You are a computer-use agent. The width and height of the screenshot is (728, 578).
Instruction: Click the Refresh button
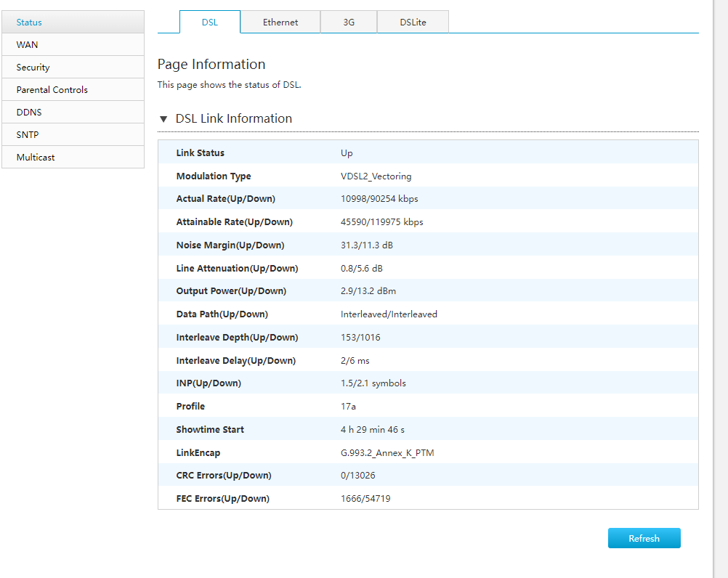(x=644, y=538)
